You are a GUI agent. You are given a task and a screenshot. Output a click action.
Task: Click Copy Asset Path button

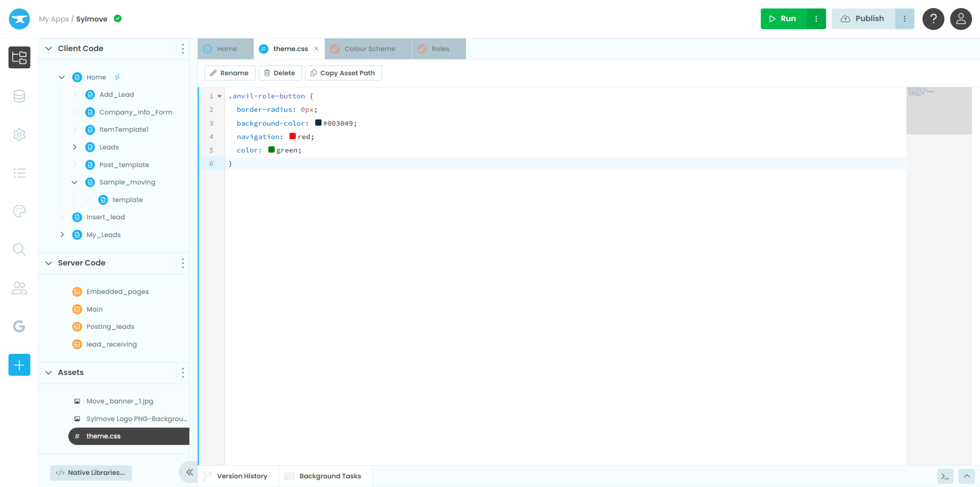click(x=343, y=73)
